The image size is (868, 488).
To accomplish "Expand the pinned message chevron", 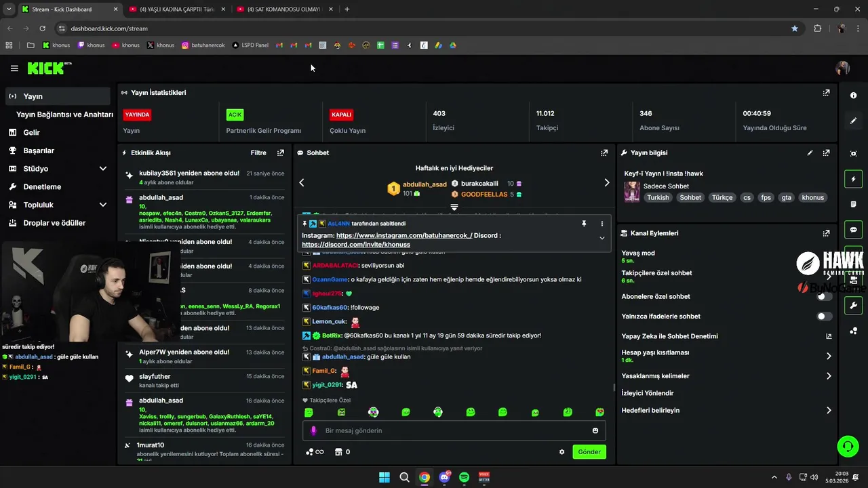I will (x=601, y=238).
